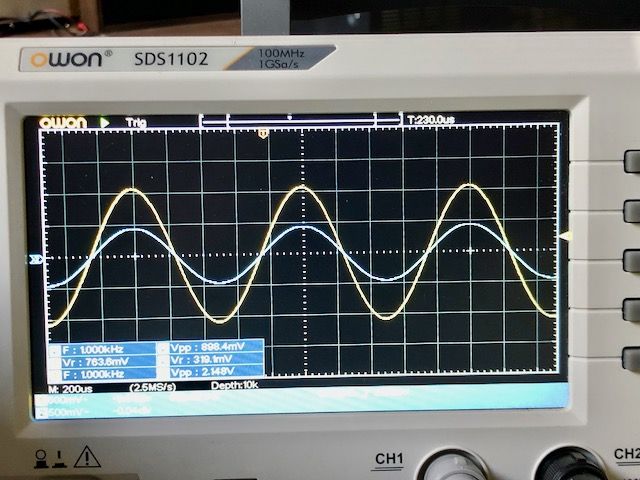Image resolution: width=640 pixels, height=480 pixels.
Task: Click the channel zero reference marker on left edge
Action: pos(37,260)
